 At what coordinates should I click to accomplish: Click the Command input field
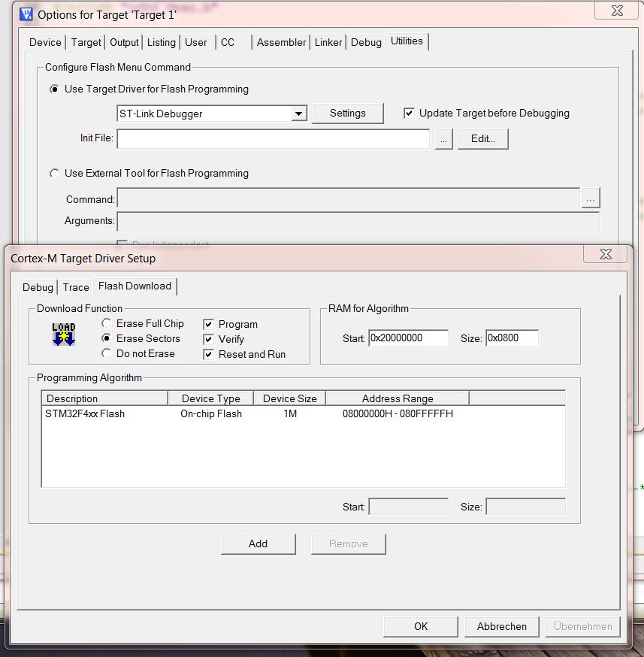pyautogui.click(x=349, y=198)
